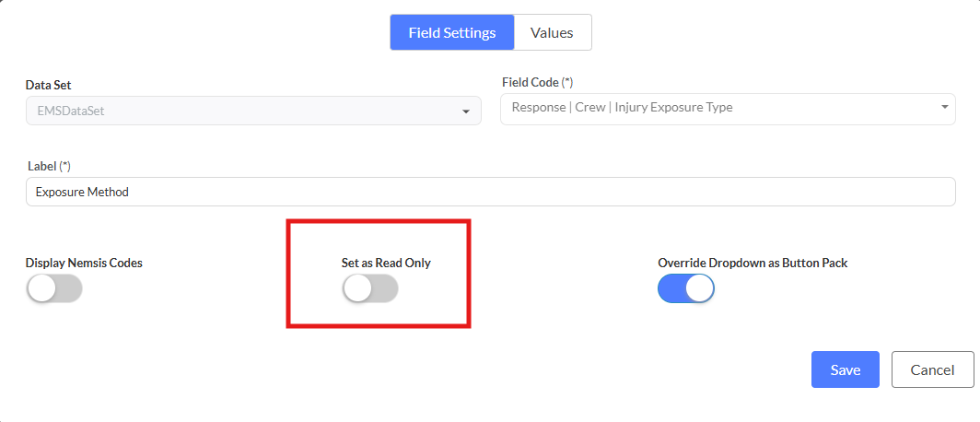
Task: Click the Display Nemsis Codes label text
Action: pyautogui.click(x=84, y=263)
